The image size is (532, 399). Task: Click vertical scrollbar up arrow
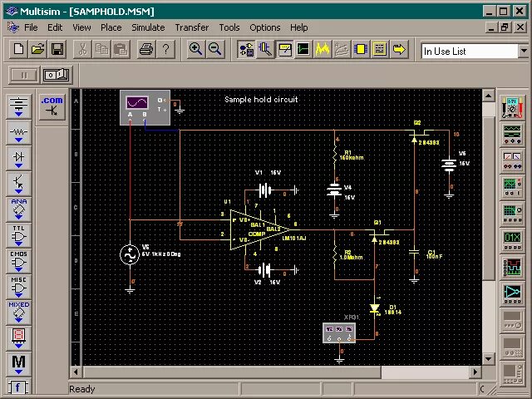(488, 96)
